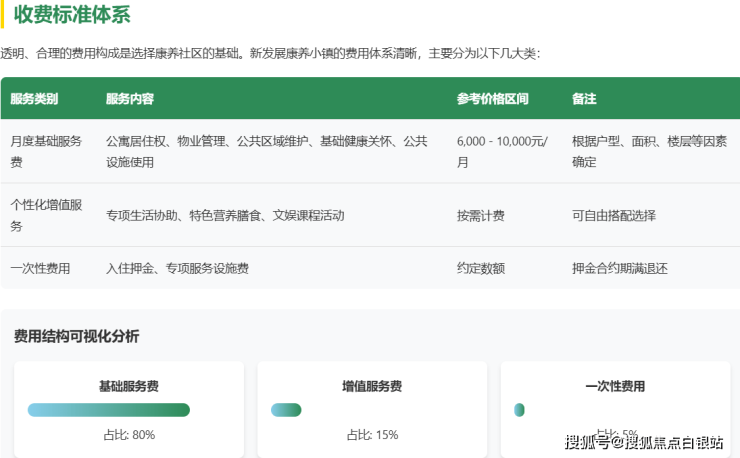Click the 费用结构可视化分析 heading

click(77, 336)
